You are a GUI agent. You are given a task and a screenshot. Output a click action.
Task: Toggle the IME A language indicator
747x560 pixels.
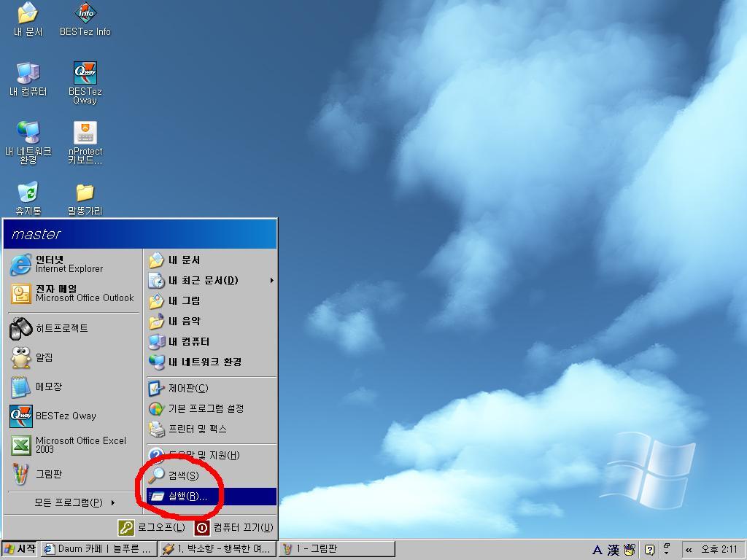[597, 550]
